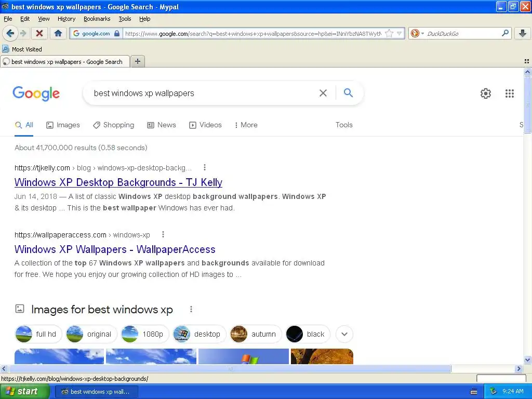Viewport: 532px width, 399px height.
Task: Open the Windows logo wallpaper thumbnail
Action: point(244,356)
